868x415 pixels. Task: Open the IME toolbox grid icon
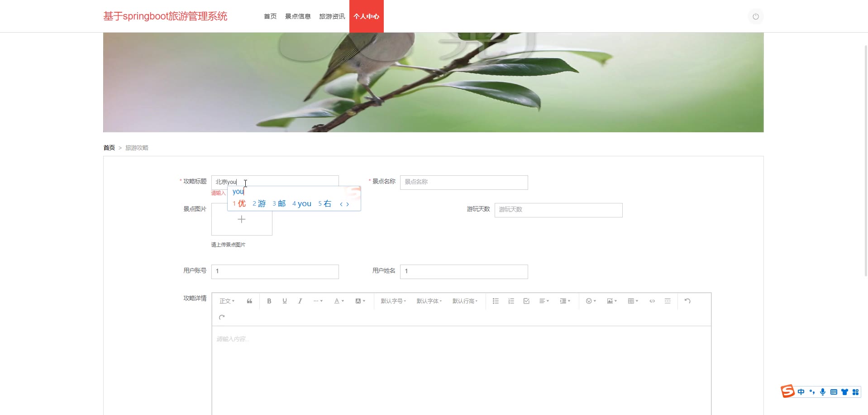point(855,392)
